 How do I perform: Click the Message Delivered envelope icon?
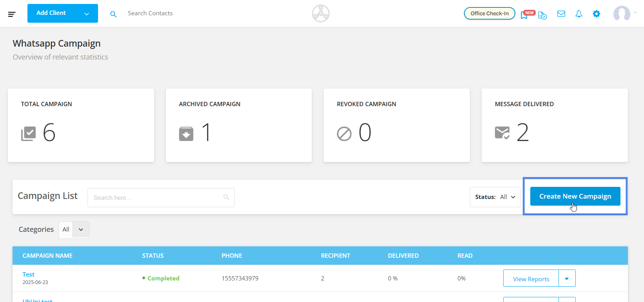(502, 133)
